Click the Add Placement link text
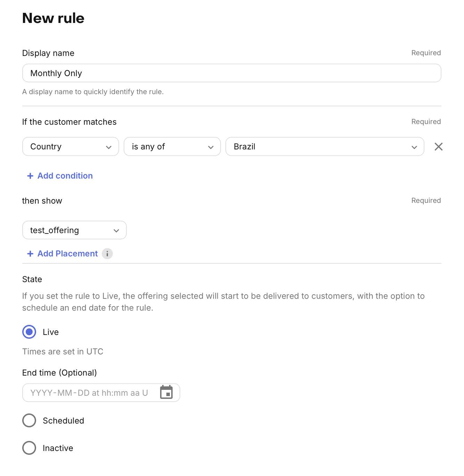The height and width of the screenshot is (476, 464). (68, 254)
